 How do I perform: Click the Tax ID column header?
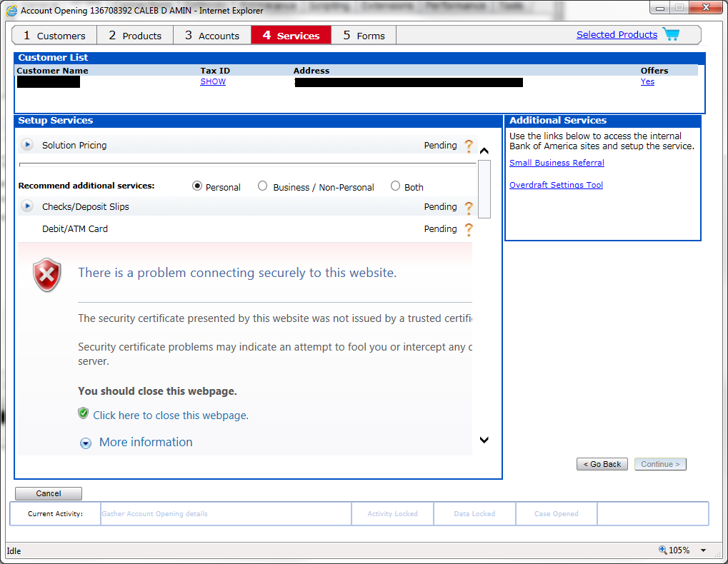215,71
